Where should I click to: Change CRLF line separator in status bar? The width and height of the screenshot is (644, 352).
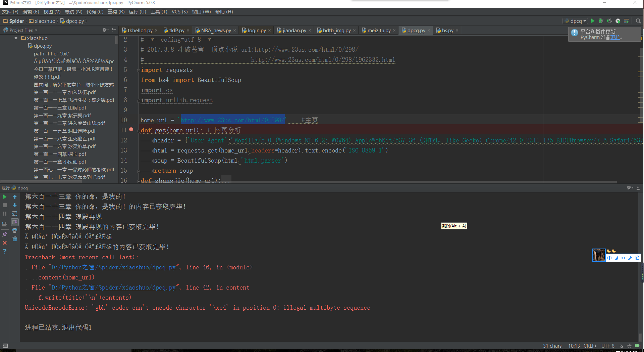coord(590,346)
